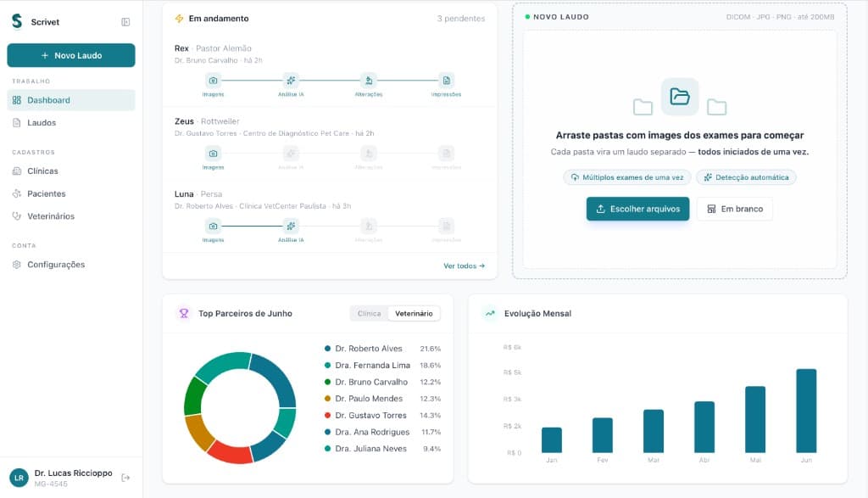Click Zeus's Análise IA step icon

291,154
